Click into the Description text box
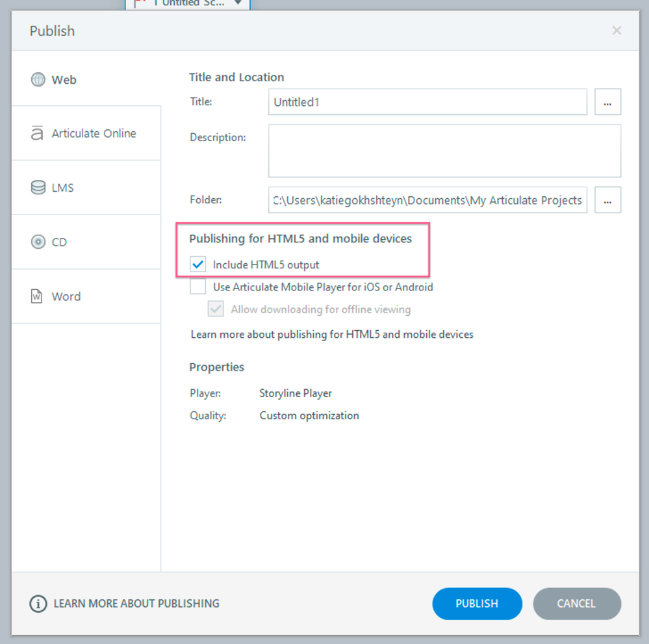The height and width of the screenshot is (644, 649). click(x=444, y=151)
